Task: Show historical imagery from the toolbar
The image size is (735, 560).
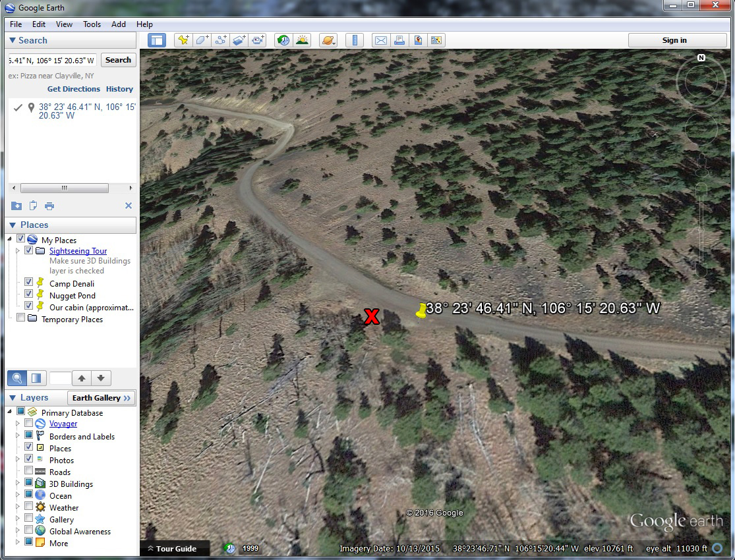Action: click(x=283, y=40)
